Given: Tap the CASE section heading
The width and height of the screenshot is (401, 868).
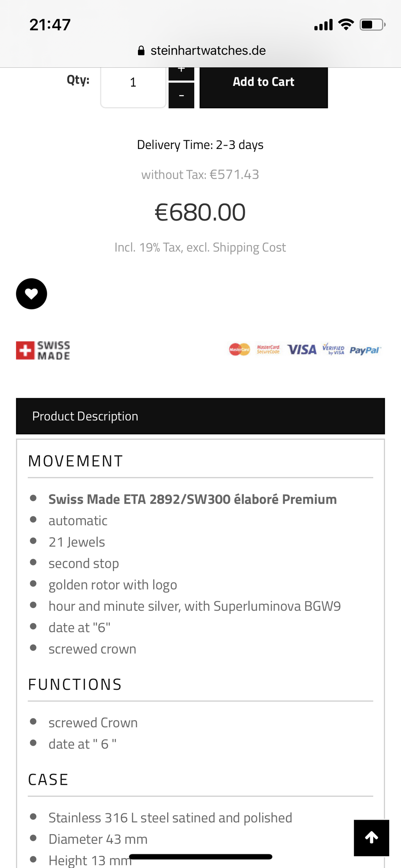Looking at the screenshot, I should 48,779.
